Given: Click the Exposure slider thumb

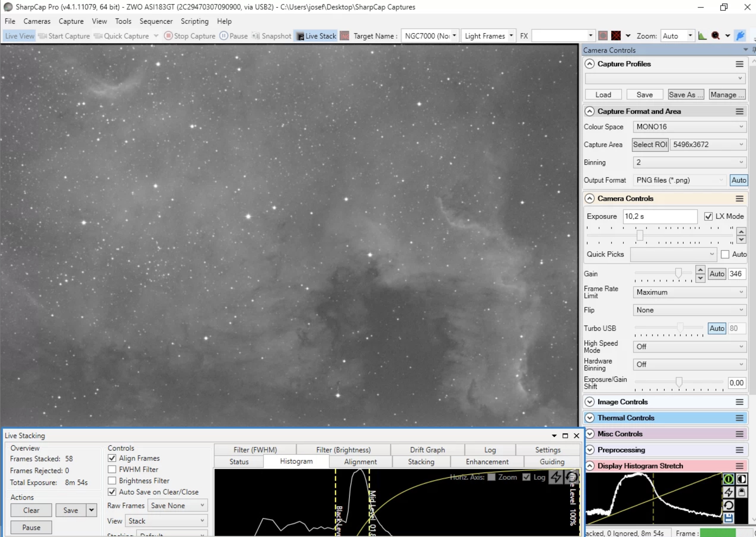Looking at the screenshot, I should tap(640, 235).
